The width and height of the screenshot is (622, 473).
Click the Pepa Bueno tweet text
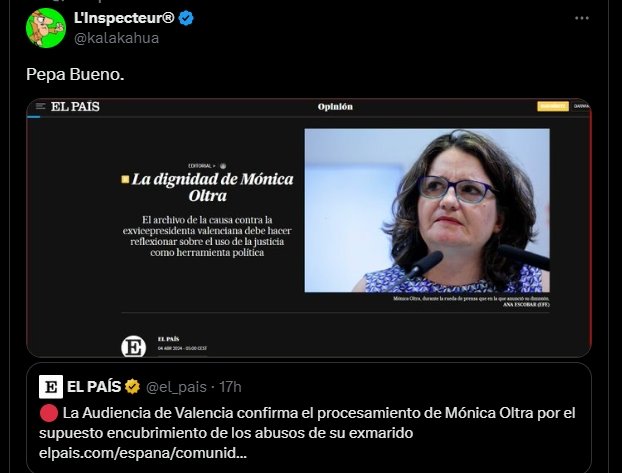pyautogui.click(x=75, y=74)
